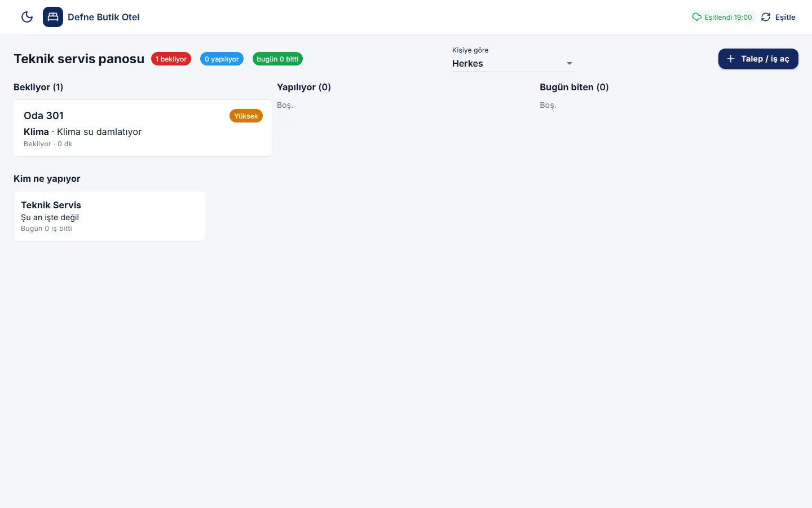Open the Oda 301 task card

click(x=143, y=128)
